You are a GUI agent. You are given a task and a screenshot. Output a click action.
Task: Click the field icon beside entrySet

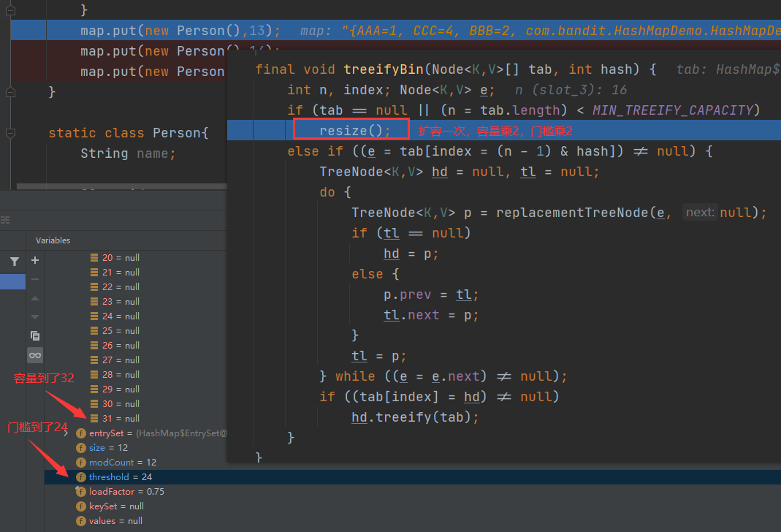pos(80,433)
